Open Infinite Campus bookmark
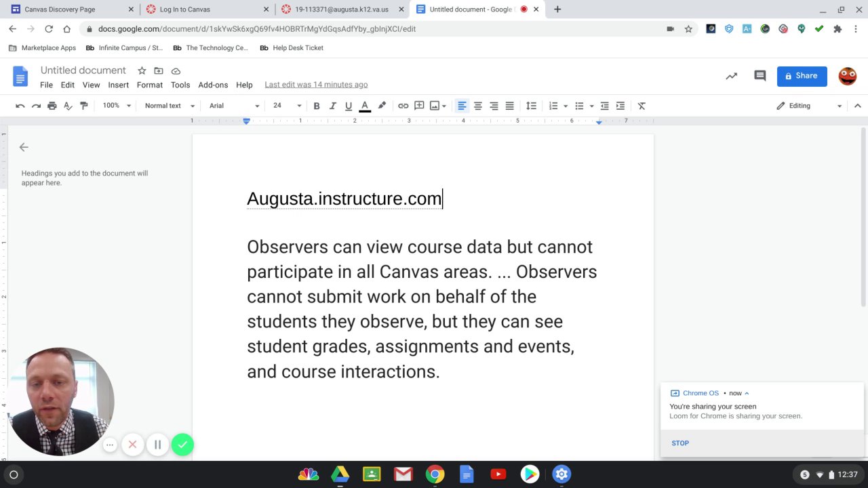The width and height of the screenshot is (868, 488). click(x=124, y=48)
